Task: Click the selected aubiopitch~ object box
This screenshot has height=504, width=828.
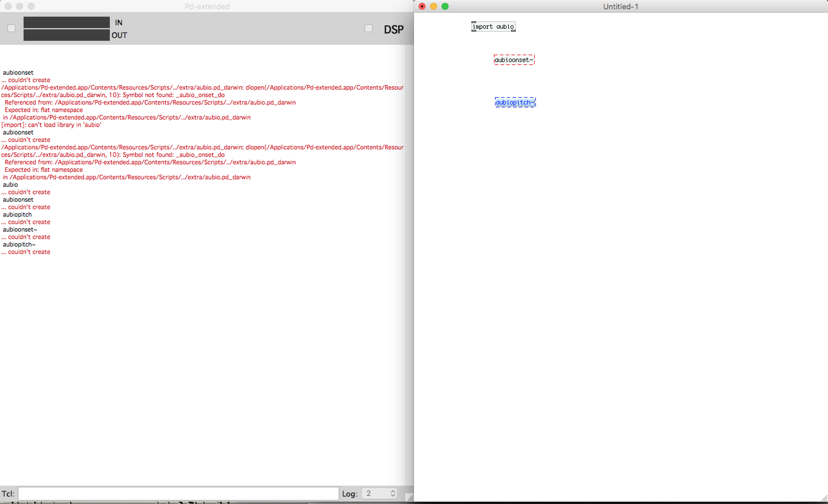Action: pyautogui.click(x=515, y=102)
